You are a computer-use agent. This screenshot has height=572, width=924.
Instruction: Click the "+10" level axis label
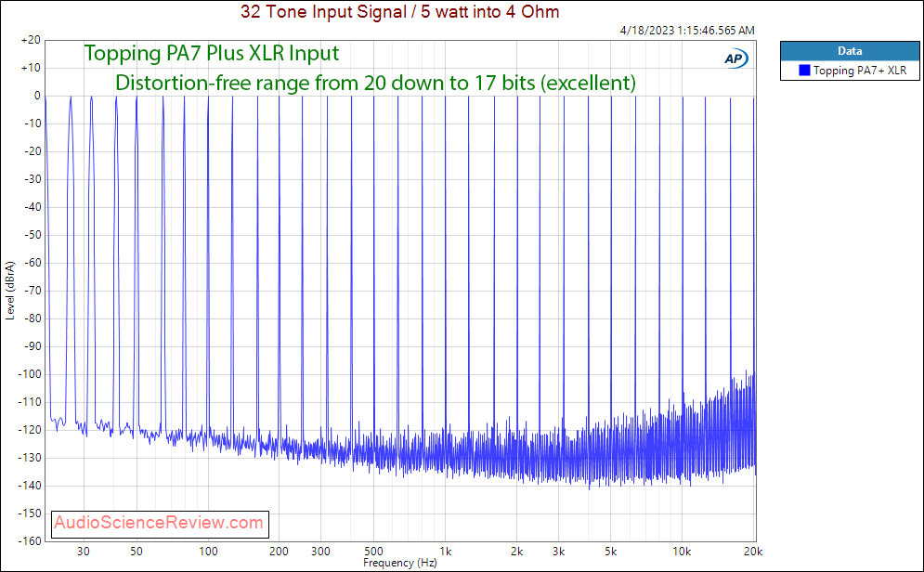[x=31, y=68]
